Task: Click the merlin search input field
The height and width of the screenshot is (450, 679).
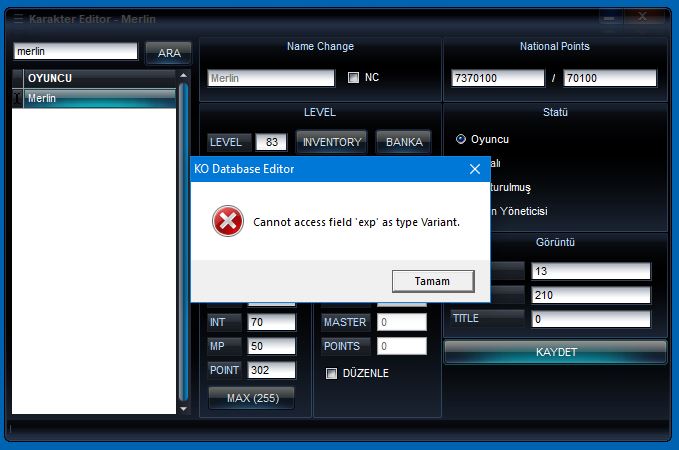Action: (x=75, y=51)
